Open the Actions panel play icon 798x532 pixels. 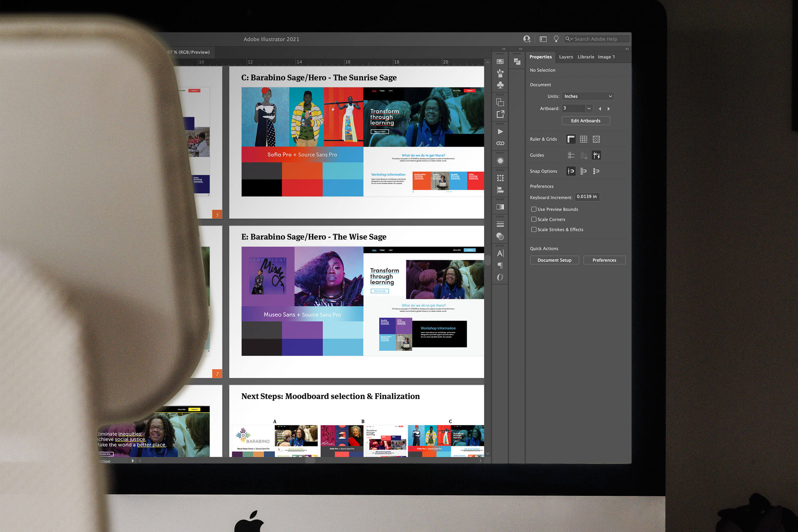[500, 132]
